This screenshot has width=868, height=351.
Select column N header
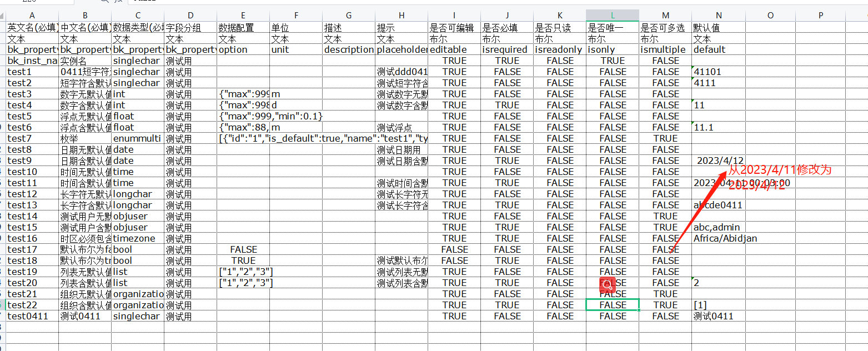coord(718,16)
